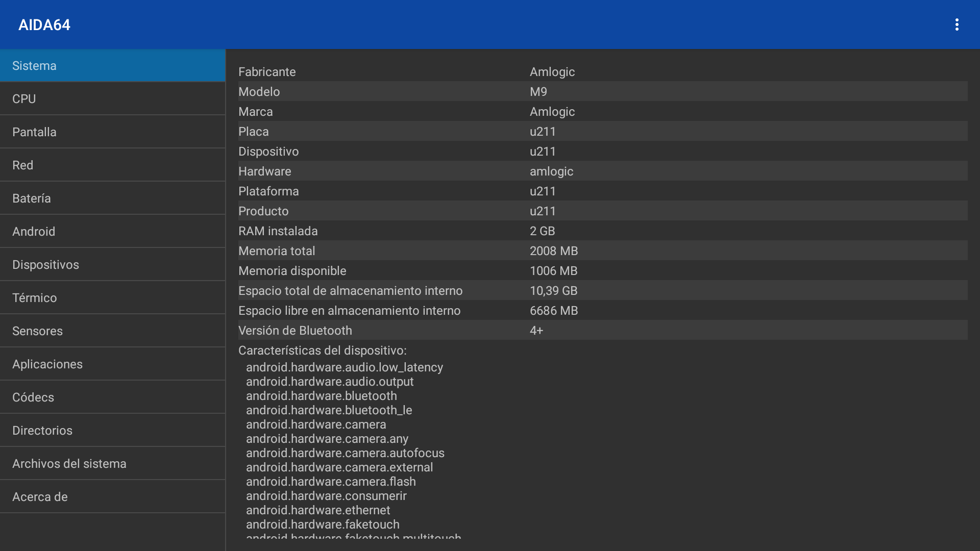Viewport: 980px width, 551px height.
Task: Select the Sistema category
Action: click(x=112, y=66)
